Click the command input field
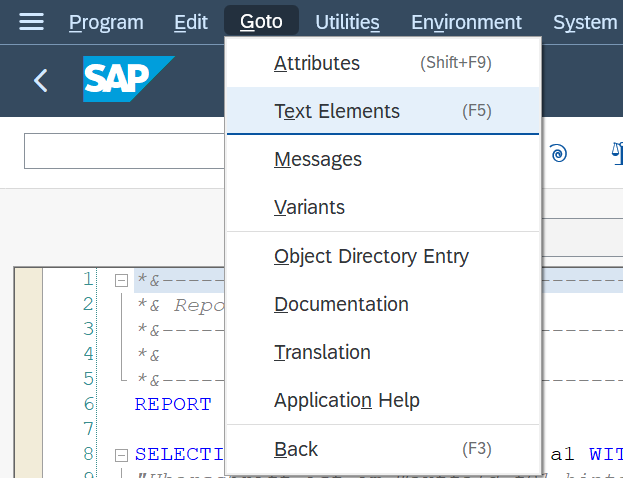This screenshot has width=623, height=478. 124,151
